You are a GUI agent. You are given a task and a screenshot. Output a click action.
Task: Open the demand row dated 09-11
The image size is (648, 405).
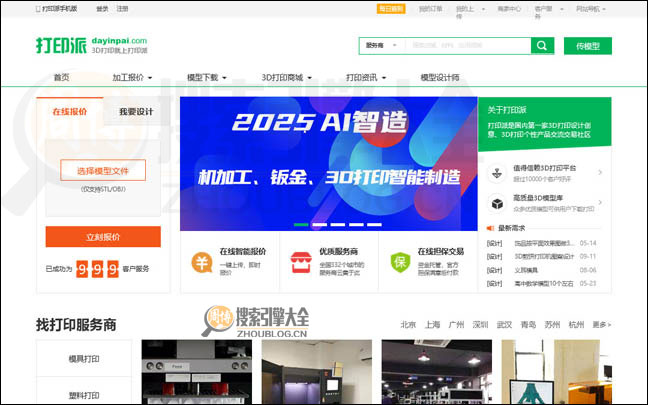click(541, 256)
